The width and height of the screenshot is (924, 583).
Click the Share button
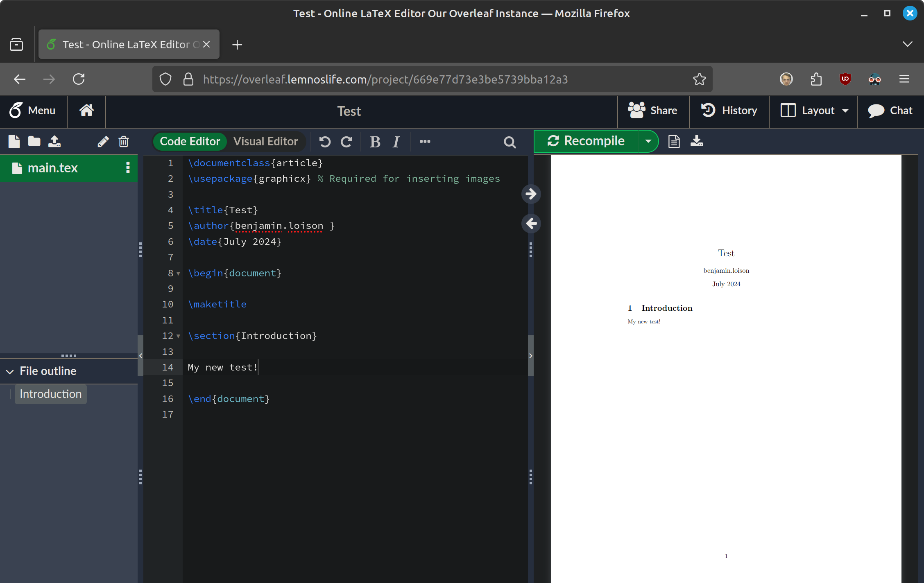(653, 111)
